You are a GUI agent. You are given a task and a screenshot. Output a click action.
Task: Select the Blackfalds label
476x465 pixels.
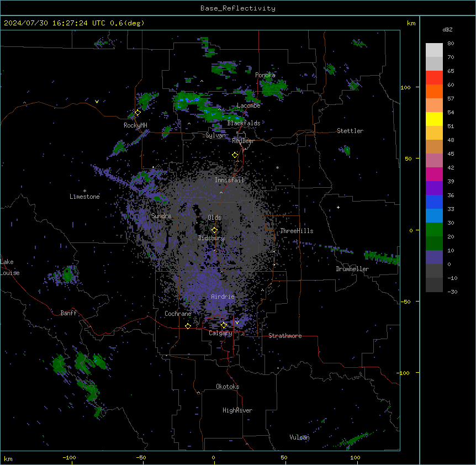(244, 123)
